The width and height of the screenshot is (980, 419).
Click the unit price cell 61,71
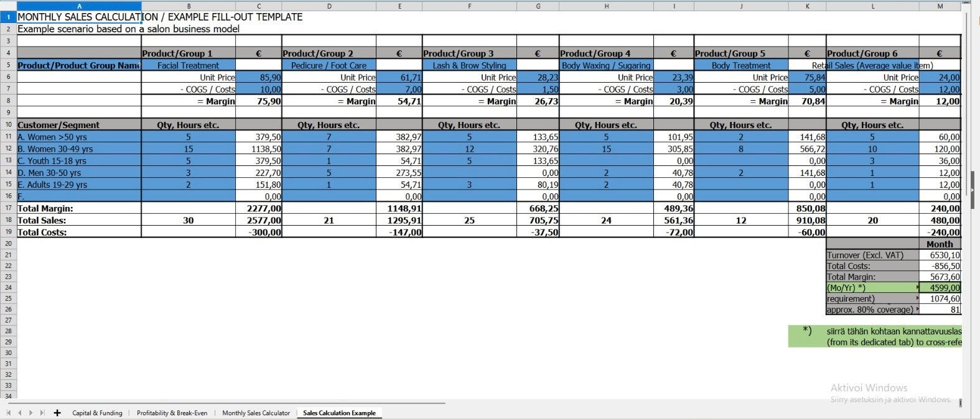(399, 77)
